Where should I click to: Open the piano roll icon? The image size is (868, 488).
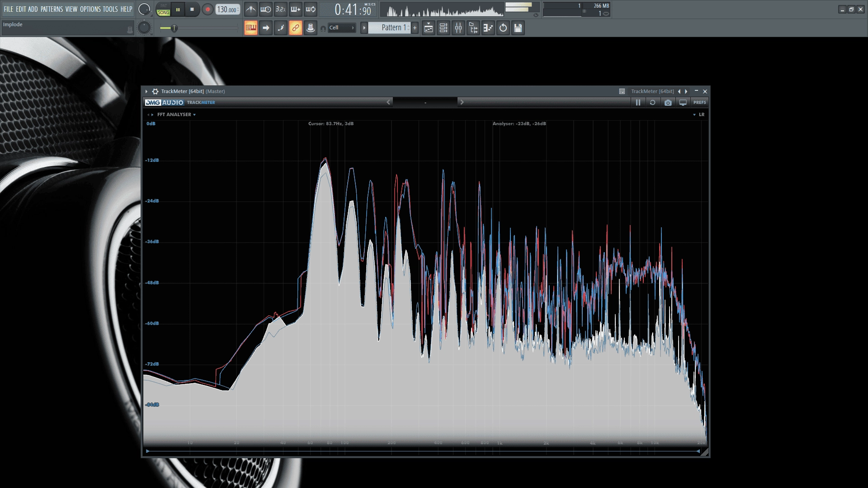pyautogui.click(x=488, y=28)
